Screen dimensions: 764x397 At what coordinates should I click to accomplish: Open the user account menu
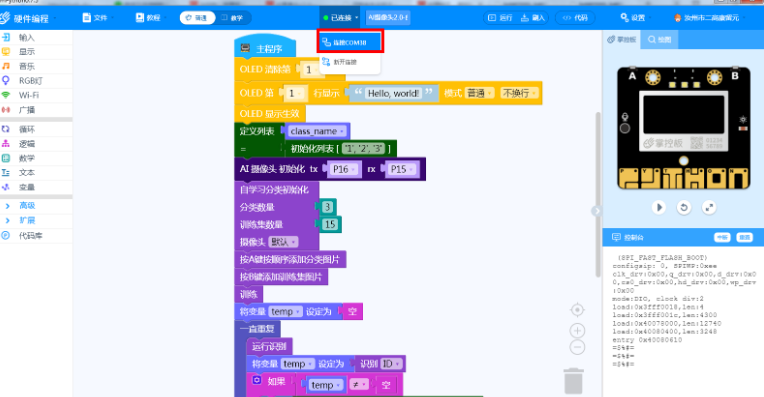point(708,18)
